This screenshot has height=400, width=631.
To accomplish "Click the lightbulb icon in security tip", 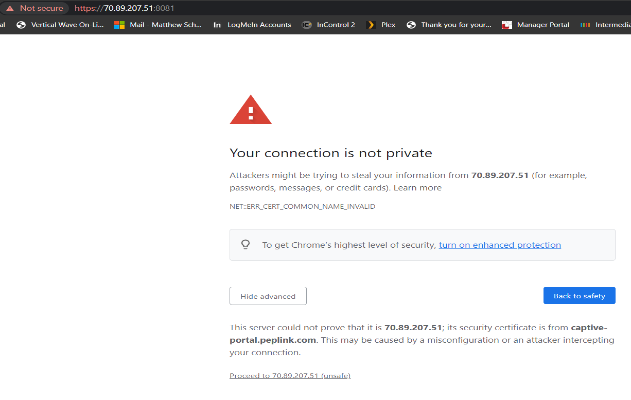I will point(245,245).
